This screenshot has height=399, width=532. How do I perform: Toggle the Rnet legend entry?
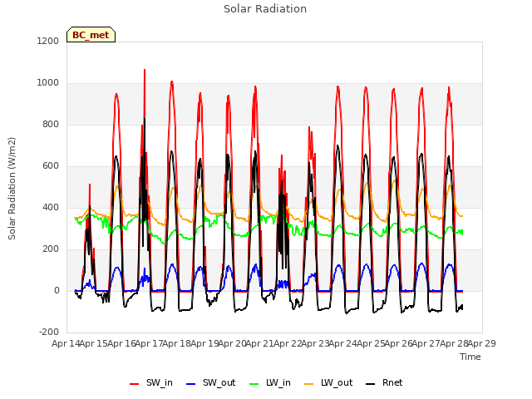coord(384,383)
